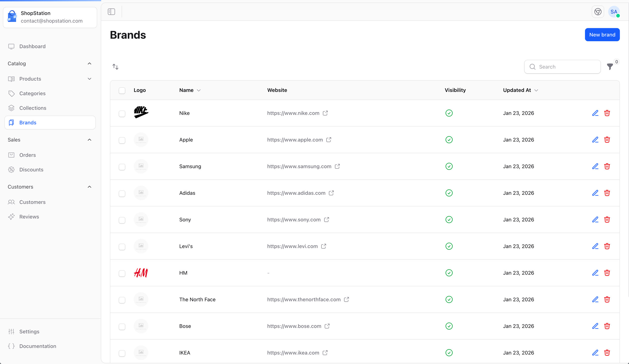
Task: Click the New brand button
Action: coord(602,35)
